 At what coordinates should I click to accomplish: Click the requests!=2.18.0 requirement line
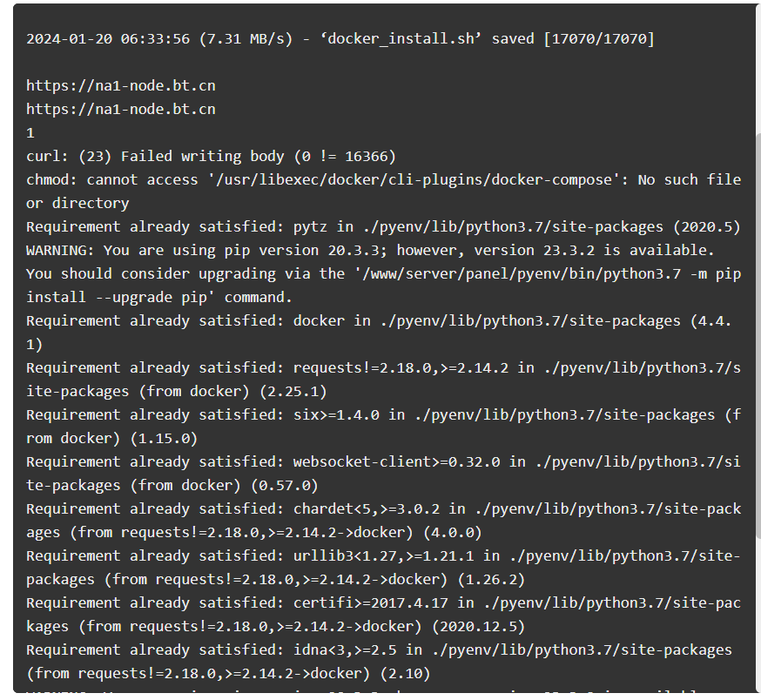383,380
